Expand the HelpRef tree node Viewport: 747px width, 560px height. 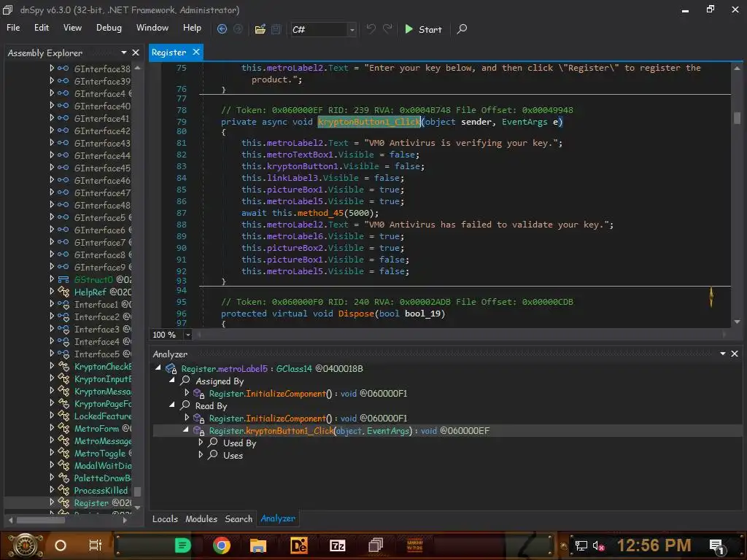[52, 292]
